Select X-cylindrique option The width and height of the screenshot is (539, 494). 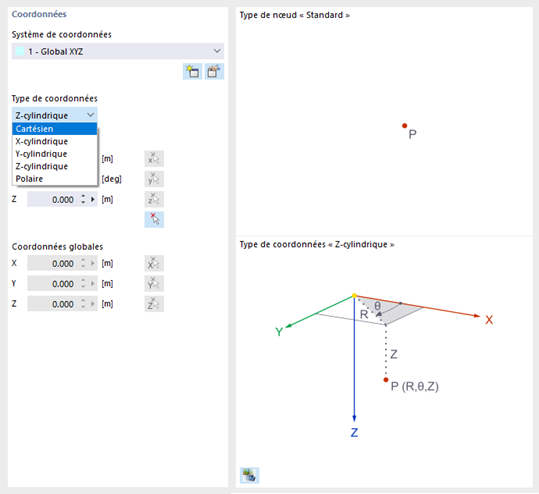[x=55, y=141]
